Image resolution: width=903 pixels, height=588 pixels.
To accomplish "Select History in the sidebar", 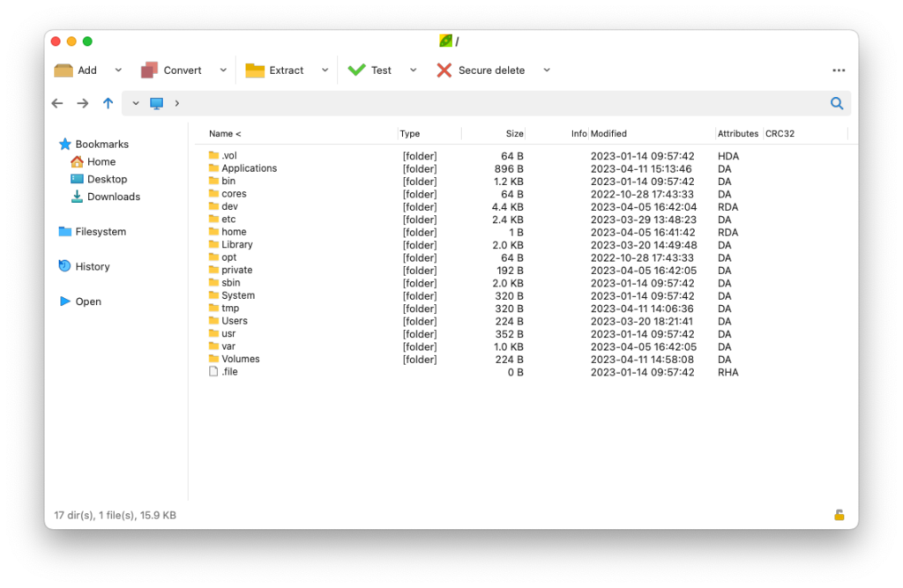I will (x=92, y=266).
